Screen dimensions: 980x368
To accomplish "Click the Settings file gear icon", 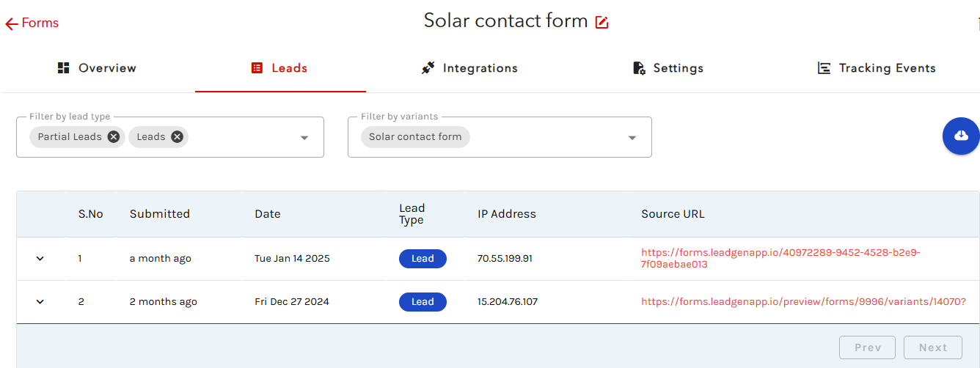I will pyautogui.click(x=639, y=68).
